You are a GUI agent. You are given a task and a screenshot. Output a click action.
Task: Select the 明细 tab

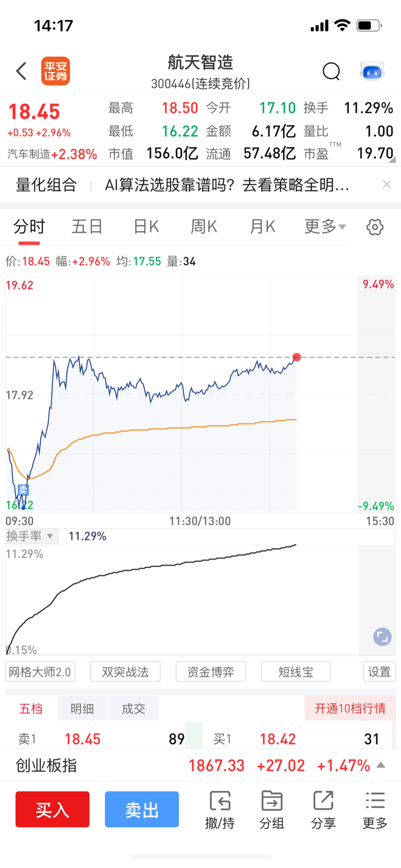point(82,708)
